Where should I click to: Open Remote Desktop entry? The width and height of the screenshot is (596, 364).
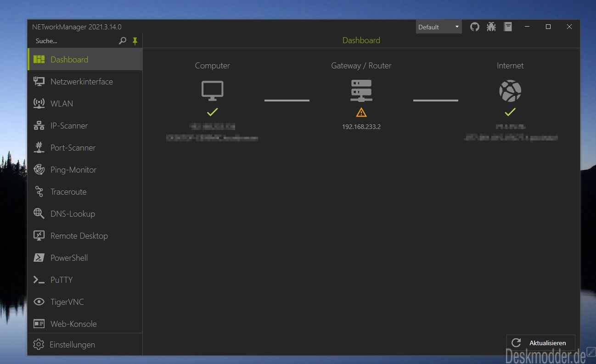[85, 236]
